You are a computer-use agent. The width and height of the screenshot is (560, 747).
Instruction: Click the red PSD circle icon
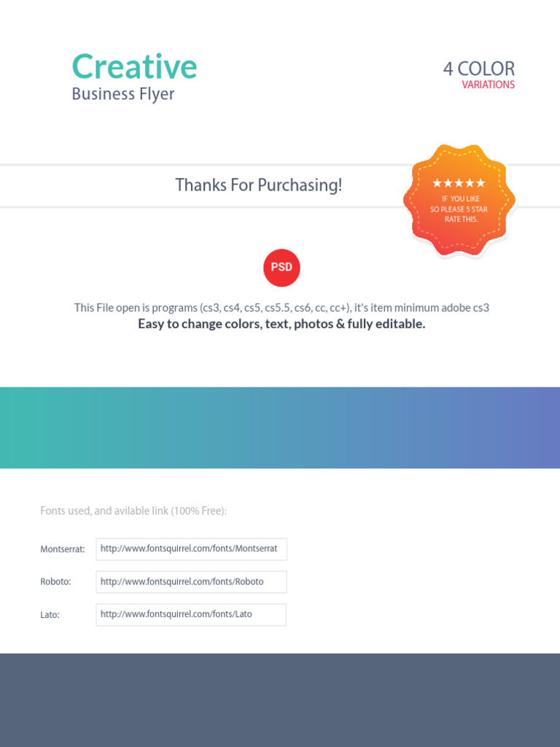click(x=281, y=268)
